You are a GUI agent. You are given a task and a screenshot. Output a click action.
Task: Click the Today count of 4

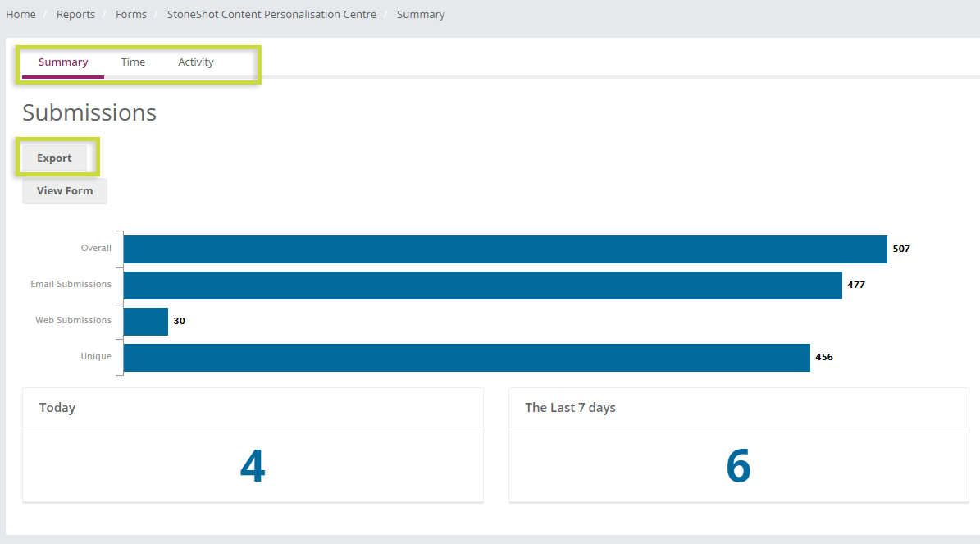[x=253, y=466]
